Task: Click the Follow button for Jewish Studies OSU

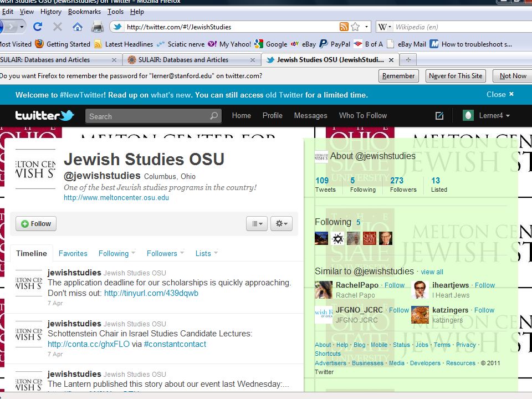Action: (36, 223)
